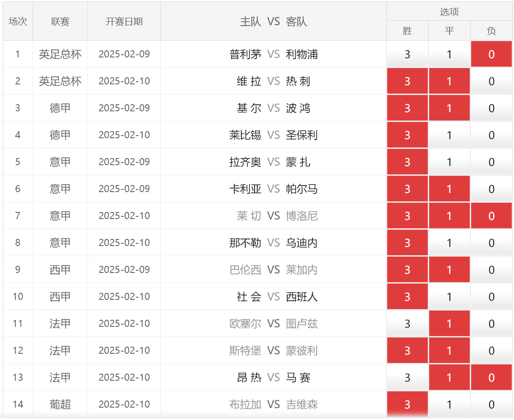Select loss option 0 for 卡利亚 VS 帕尔马

(x=491, y=189)
